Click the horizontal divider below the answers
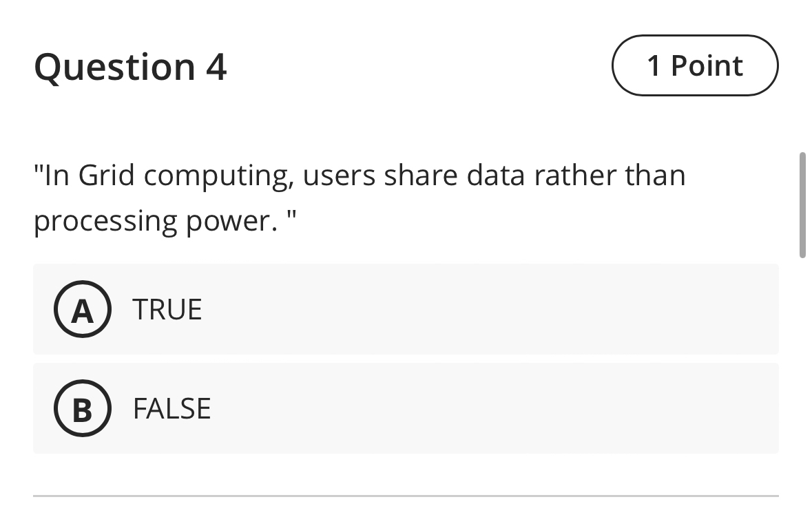The width and height of the screenshot is (812, 517). [x=406, y=493]
